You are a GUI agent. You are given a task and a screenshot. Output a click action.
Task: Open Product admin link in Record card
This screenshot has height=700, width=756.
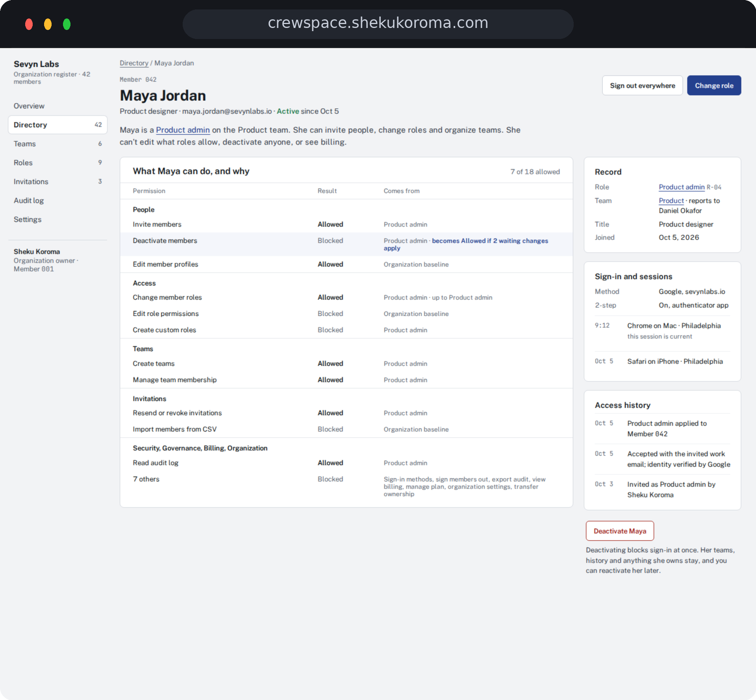(x=682, y=187)
